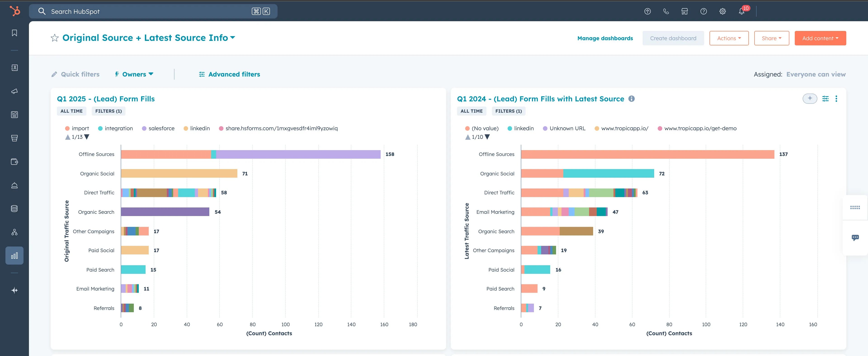Favorite the dashboard with the star
The height and width of the screenshot is (356, 868).
(54, 38)
